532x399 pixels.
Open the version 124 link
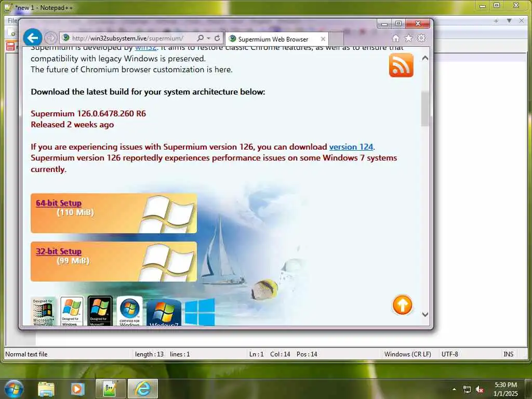351,147
